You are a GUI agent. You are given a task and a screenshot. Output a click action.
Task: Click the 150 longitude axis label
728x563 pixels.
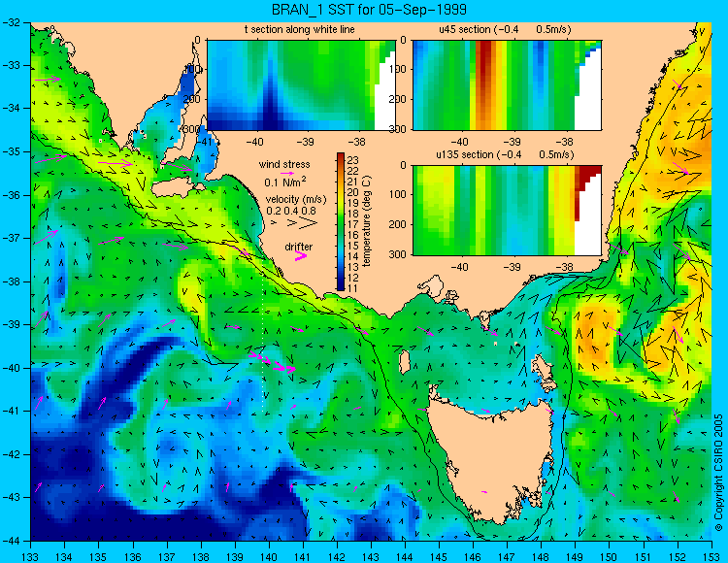click(x=610, y=556)
